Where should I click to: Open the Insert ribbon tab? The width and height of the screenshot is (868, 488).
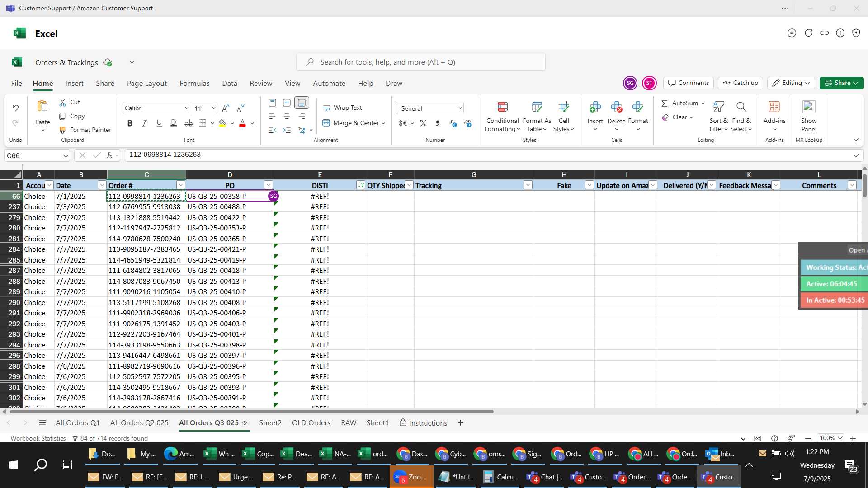pyautogui.click(x=74, y=83)
